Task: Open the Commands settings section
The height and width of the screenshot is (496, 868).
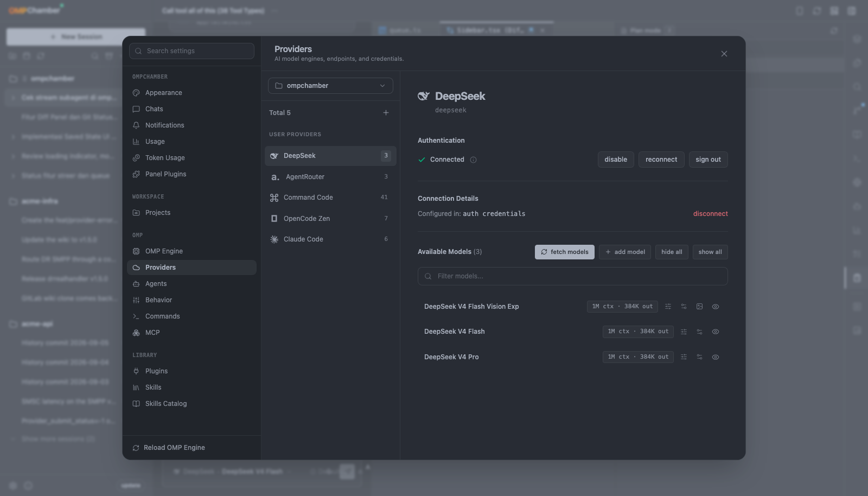Action: coord(192,316)
